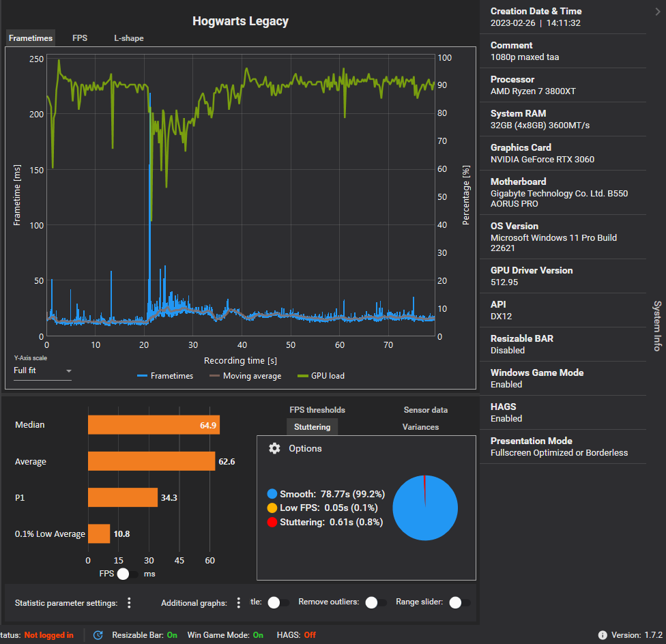Click 'Fullscreen Optimized or Borderless' text
The image size is (666, 644).
[559, 452]
